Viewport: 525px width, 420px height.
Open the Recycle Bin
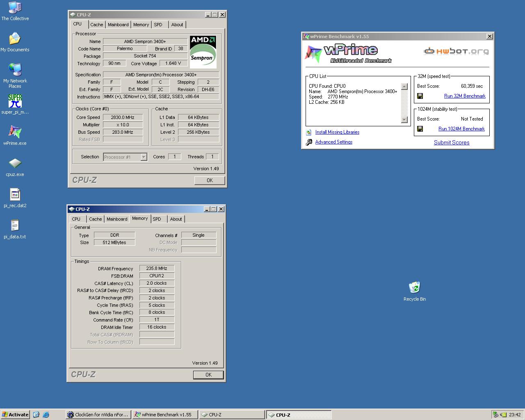414,291
